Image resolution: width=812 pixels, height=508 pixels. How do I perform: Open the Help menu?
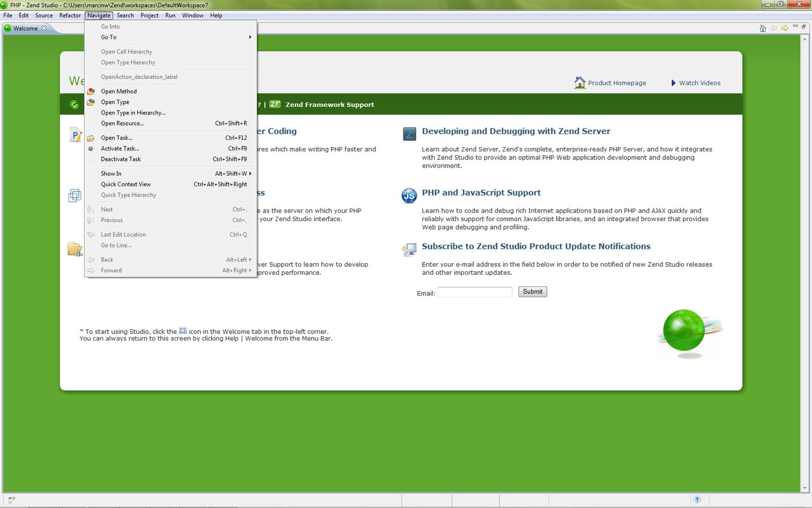point(216,15)
